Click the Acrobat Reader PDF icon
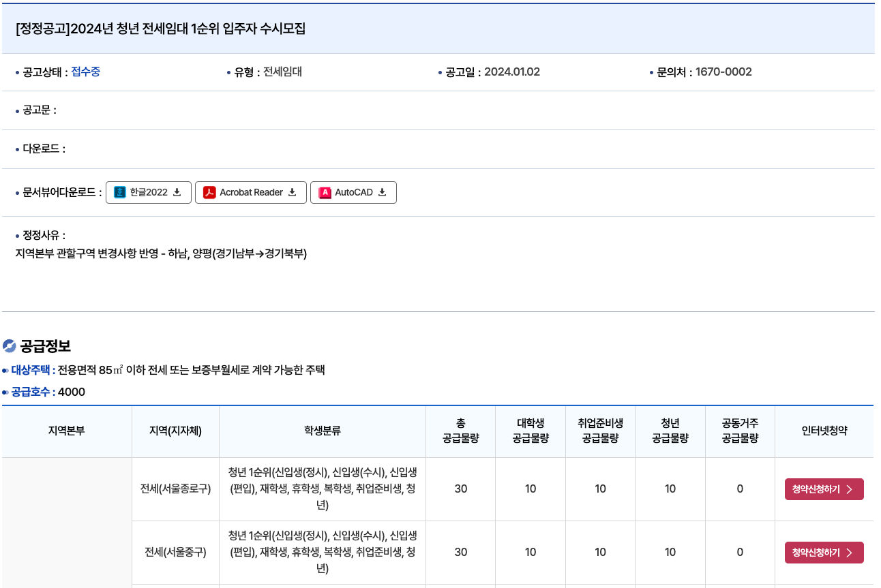The height and width of the screenshot is (588, 881). coord(209,192)
